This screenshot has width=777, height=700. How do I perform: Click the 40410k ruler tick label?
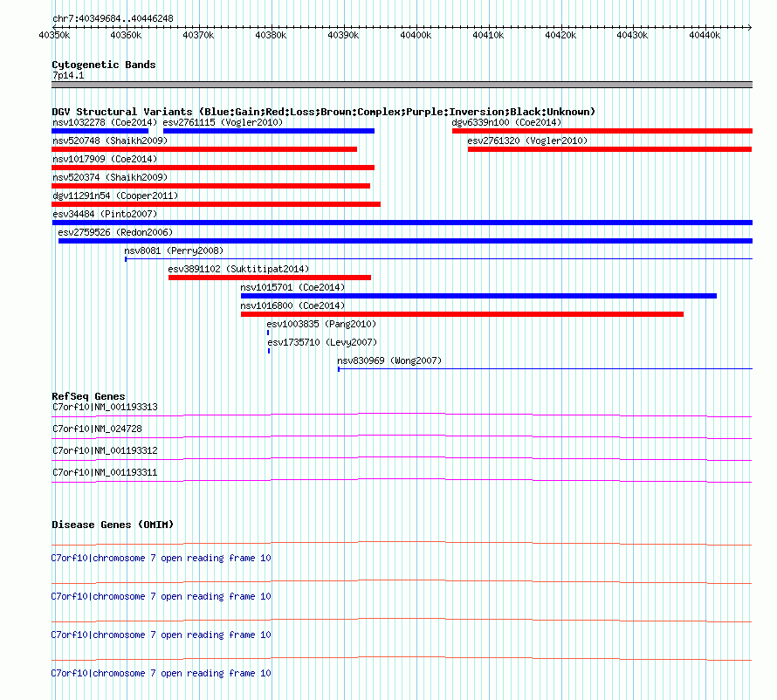point(488,35)
